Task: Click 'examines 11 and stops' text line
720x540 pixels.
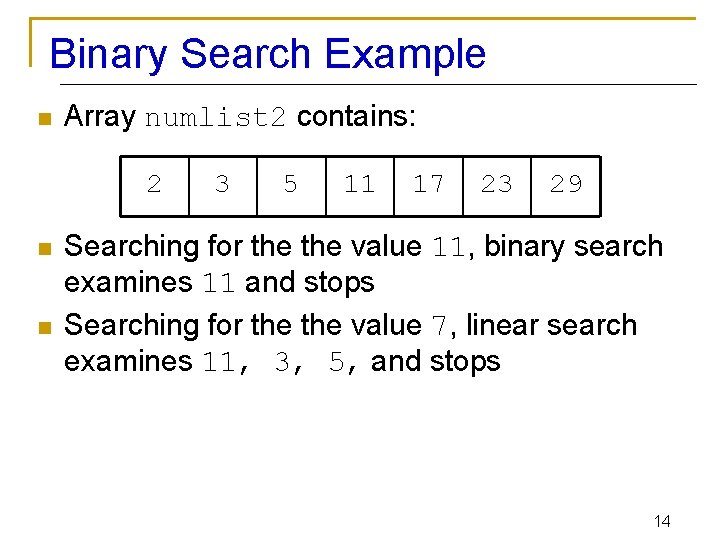Action: [219, 283]
